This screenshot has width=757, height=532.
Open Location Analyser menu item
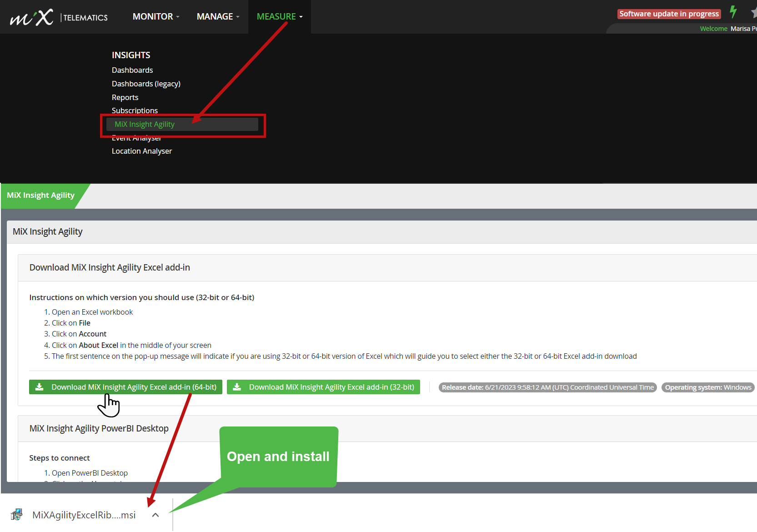(x=142, y=151)
